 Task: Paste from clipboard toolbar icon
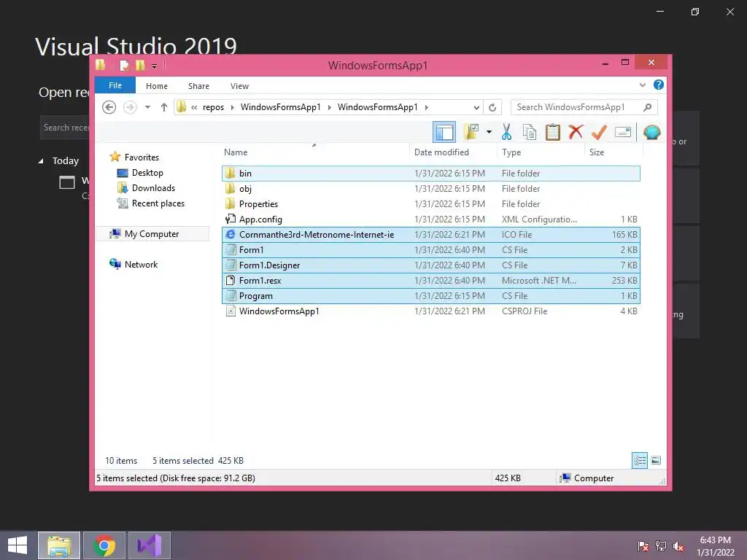point(553,132)
